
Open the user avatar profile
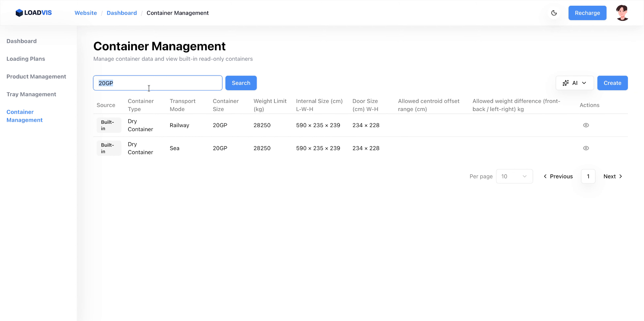click(x=622, y=13)
